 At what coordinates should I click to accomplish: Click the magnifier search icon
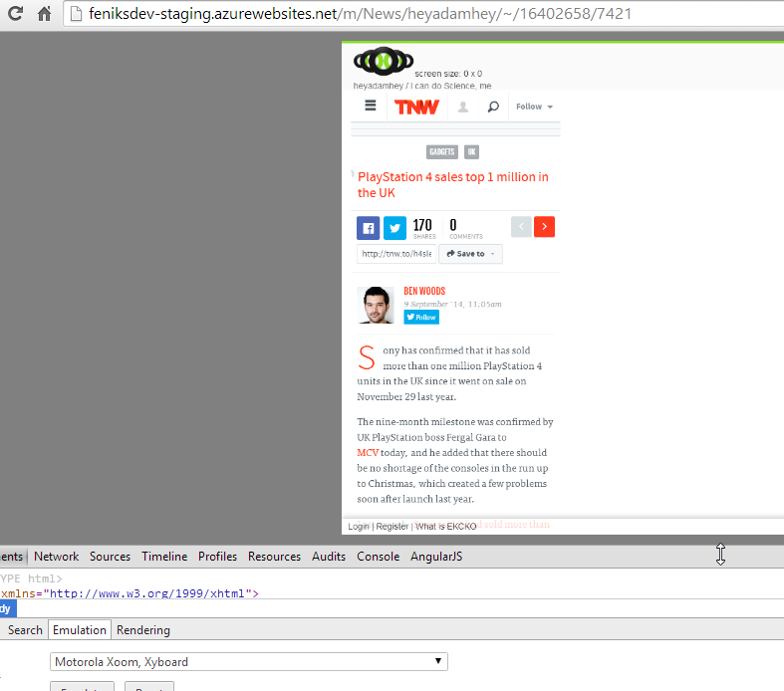(x=493, y=107)
